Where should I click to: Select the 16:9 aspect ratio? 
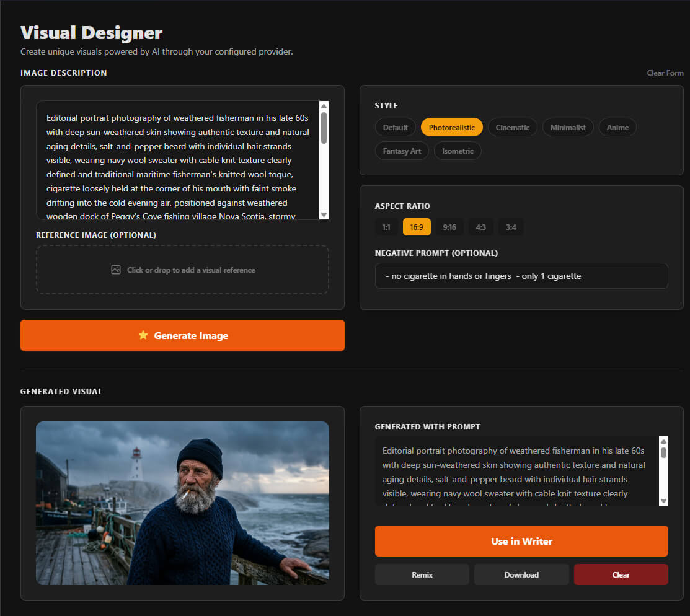[417, 227]
